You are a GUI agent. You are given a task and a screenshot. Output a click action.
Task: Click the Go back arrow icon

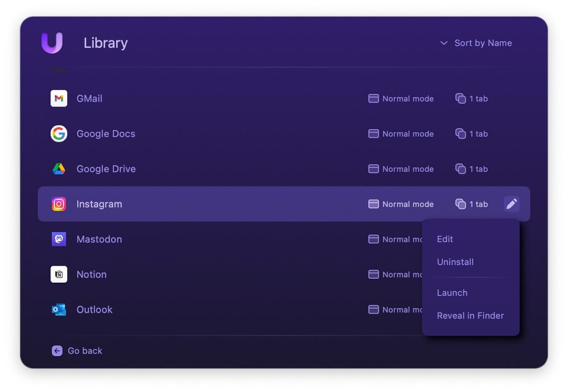tap(57, 351)
